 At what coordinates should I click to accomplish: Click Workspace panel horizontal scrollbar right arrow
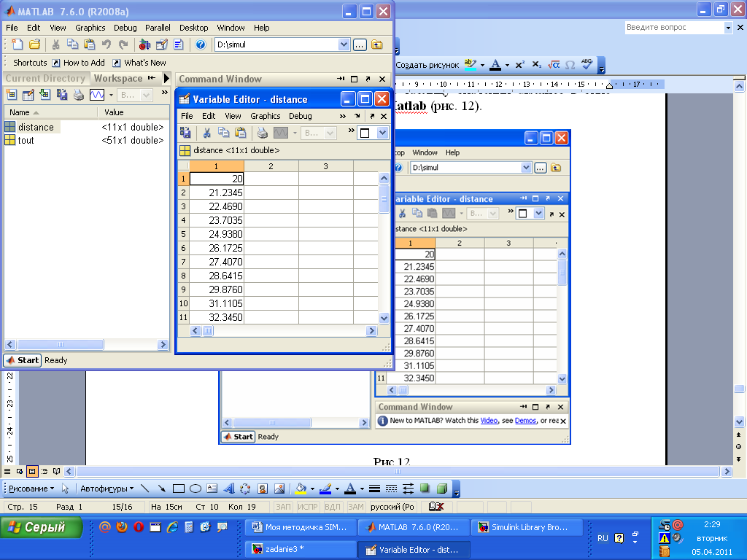[x=163, y=344]
